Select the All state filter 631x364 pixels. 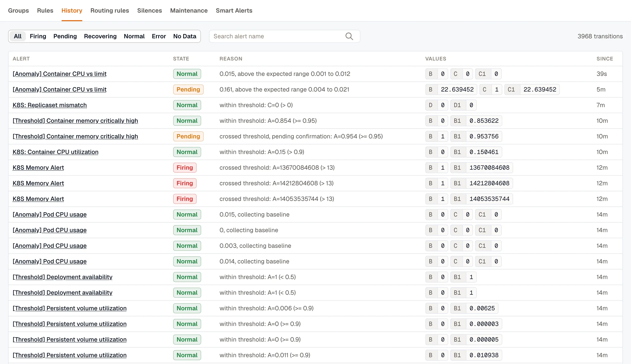18,36
